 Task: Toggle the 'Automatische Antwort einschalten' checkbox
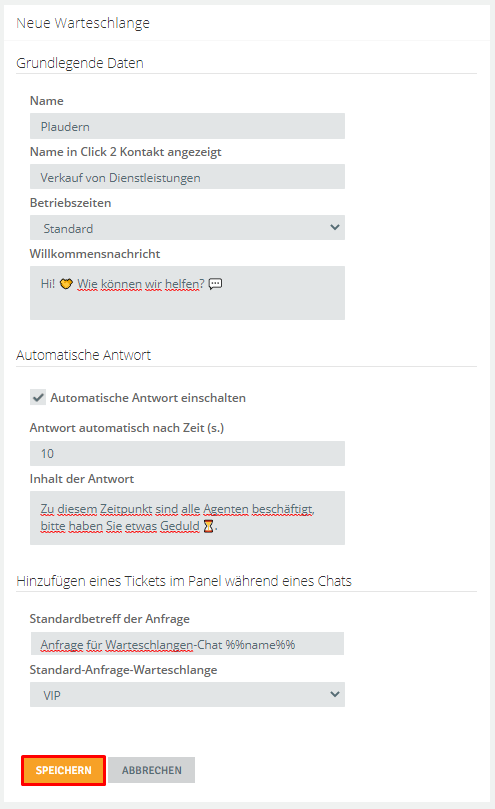coord(38,398)
